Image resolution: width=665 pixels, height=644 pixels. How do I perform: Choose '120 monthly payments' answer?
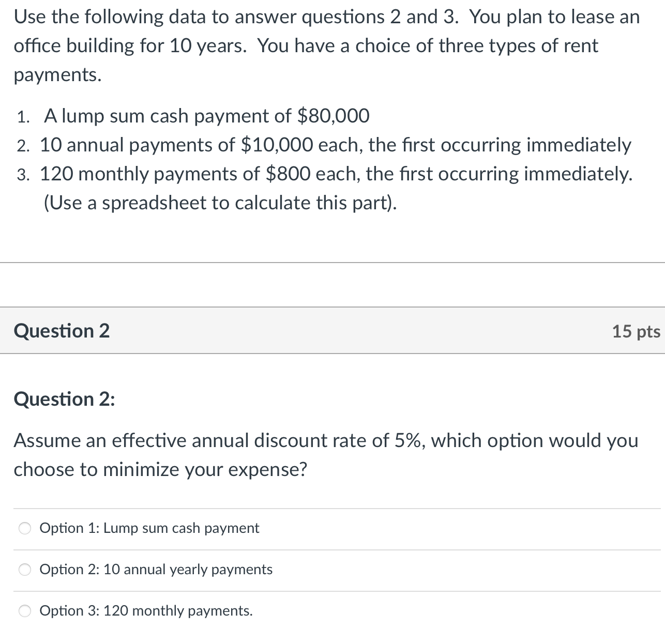tap(24, 611)
